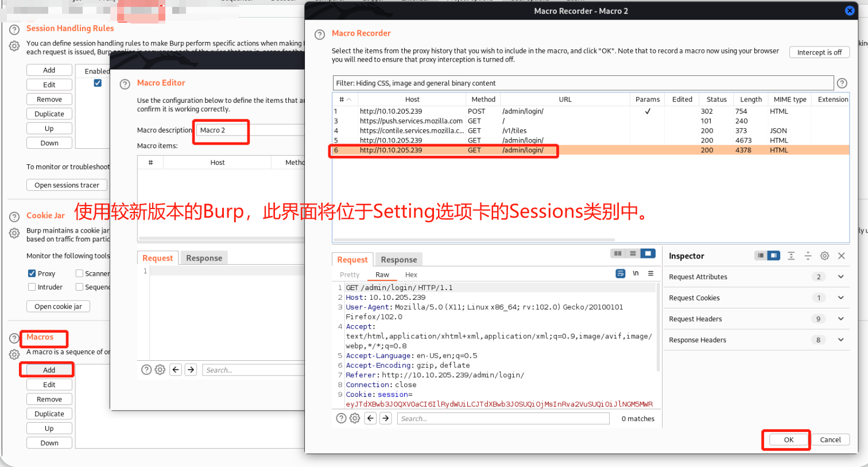Expand Request Cookies section
868x467 pixels.
840,298
